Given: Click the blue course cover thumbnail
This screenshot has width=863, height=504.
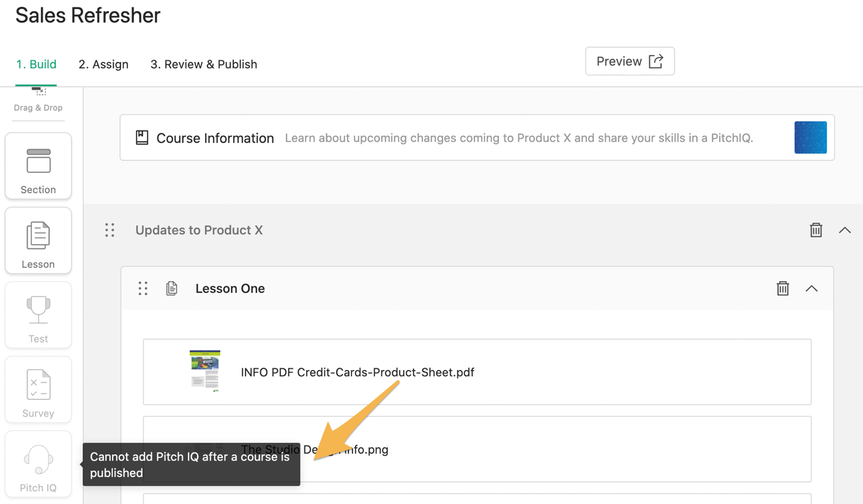Looking at the screenshot, I should [810, 138].
